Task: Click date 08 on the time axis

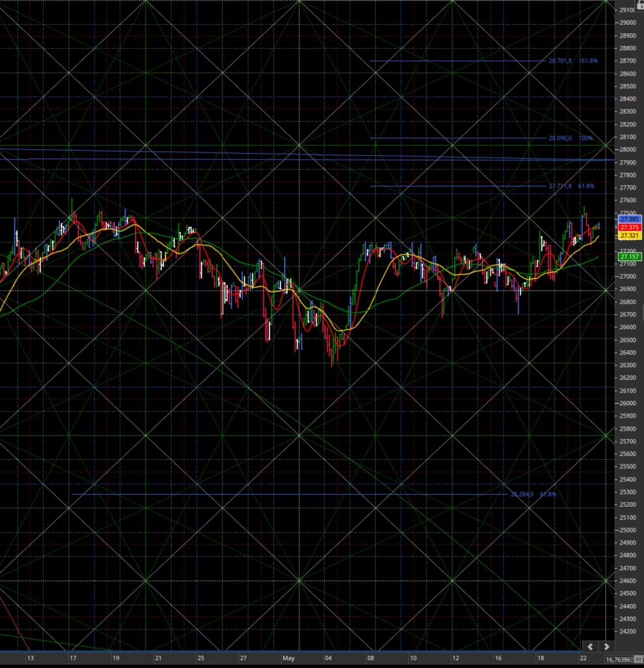Action: (371, 658)
